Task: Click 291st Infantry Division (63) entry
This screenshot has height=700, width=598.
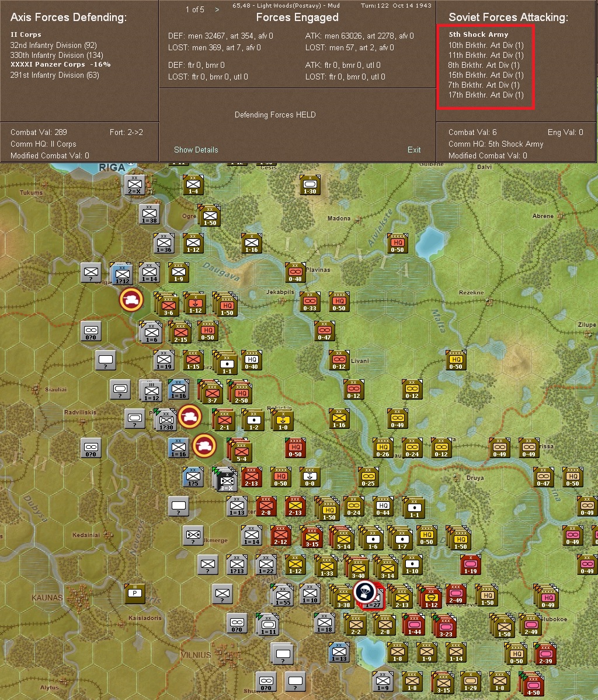Action: [x=54, y=75]
